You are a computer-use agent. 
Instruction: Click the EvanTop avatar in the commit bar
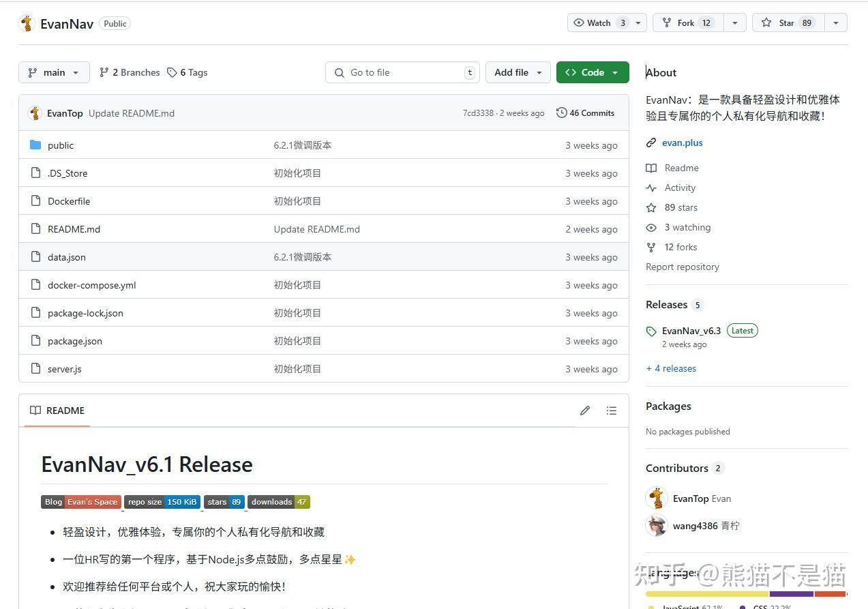point(35,113)
